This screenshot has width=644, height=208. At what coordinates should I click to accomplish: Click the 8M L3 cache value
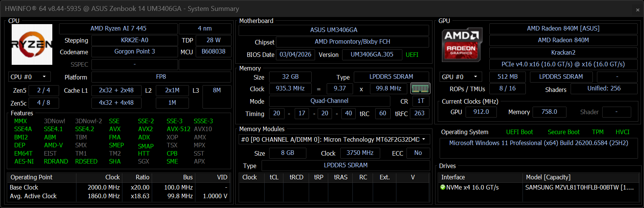coord(217,90)
